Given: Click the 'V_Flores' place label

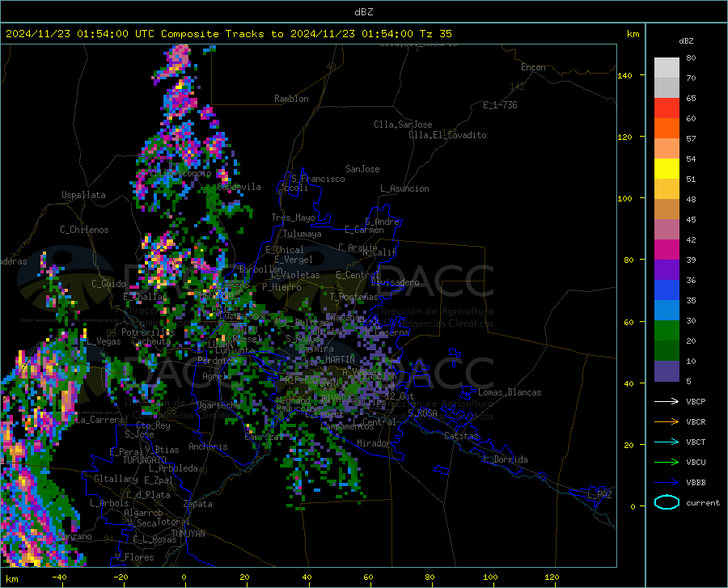Looking at the screenshot, I should 134,557.
